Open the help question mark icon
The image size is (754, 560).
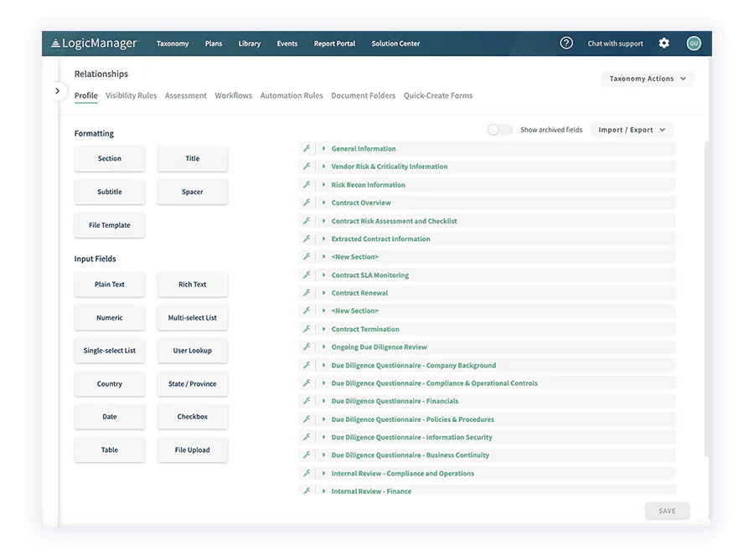tap(565, 42)
